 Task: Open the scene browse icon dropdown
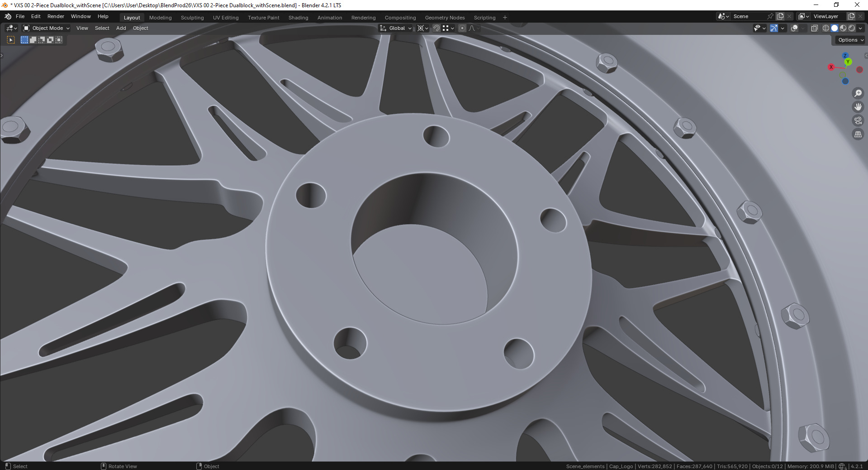pos(723,16)
